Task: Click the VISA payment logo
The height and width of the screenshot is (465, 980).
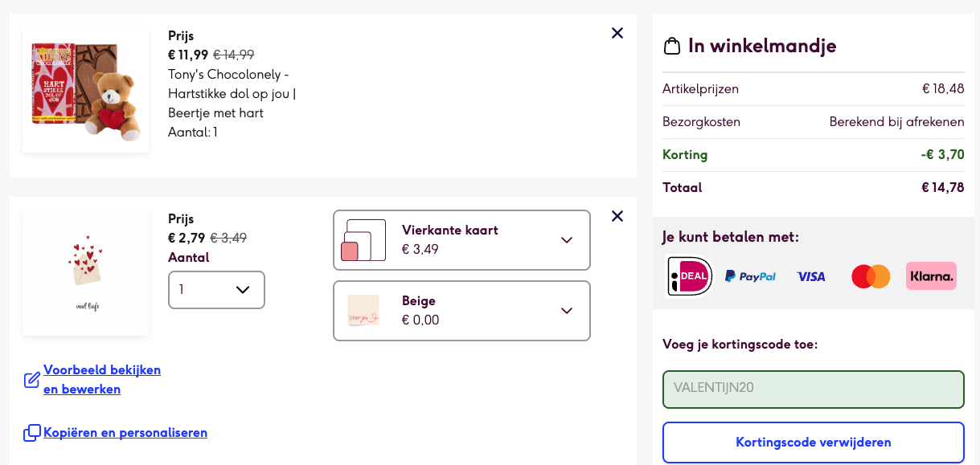Action: [x=811, y=276]
